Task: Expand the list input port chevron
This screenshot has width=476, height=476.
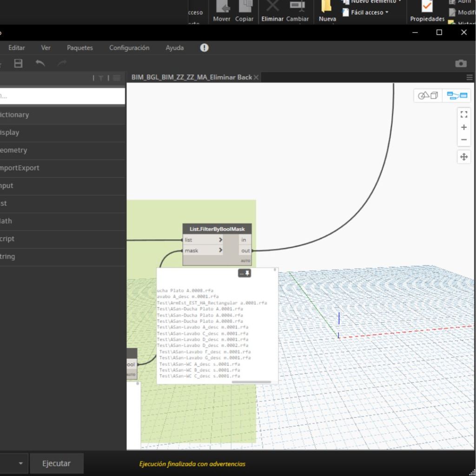Action: [220, 240]
